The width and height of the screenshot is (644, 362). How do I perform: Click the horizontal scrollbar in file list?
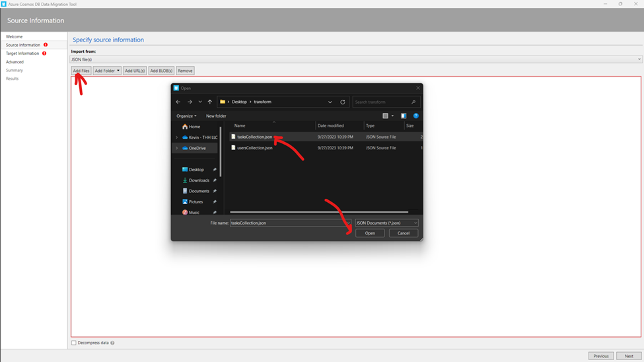319,212
